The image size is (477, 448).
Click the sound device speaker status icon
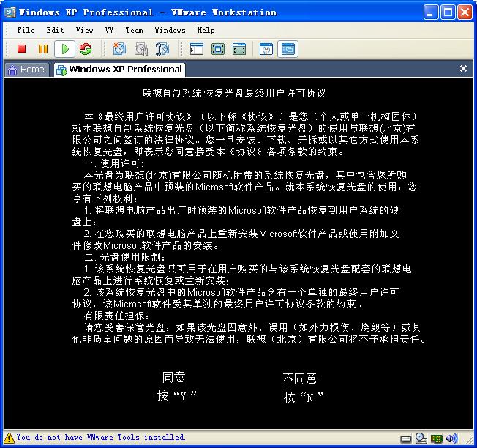click(x=451, y=438)
